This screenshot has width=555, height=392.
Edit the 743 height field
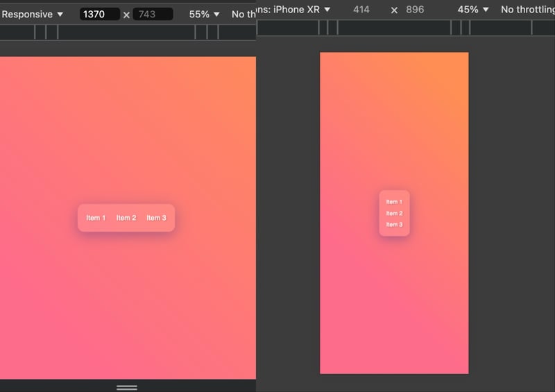153,14
